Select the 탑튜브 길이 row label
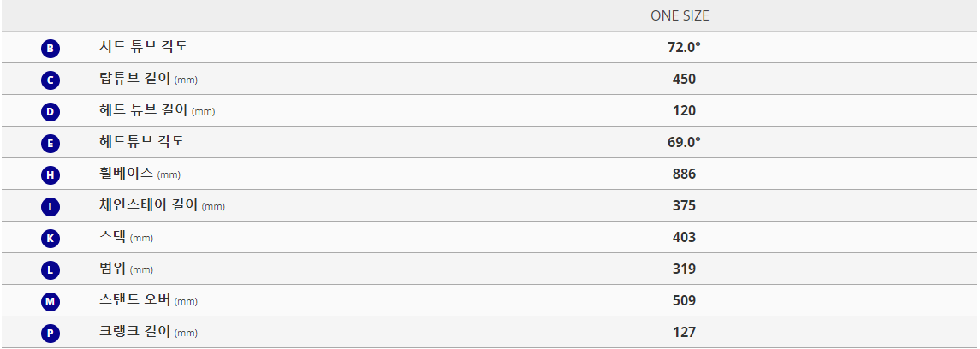 (x=134, y=79)
